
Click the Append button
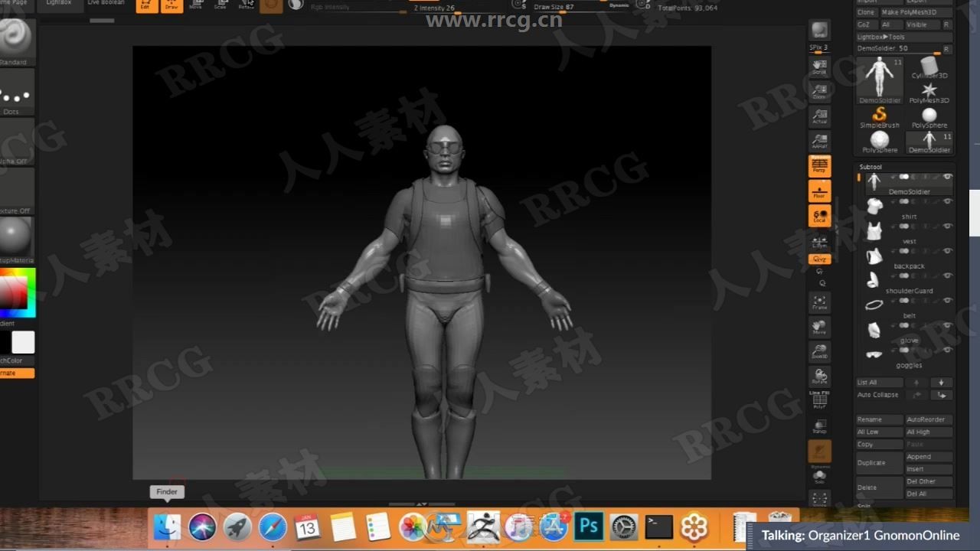[929, 457]
